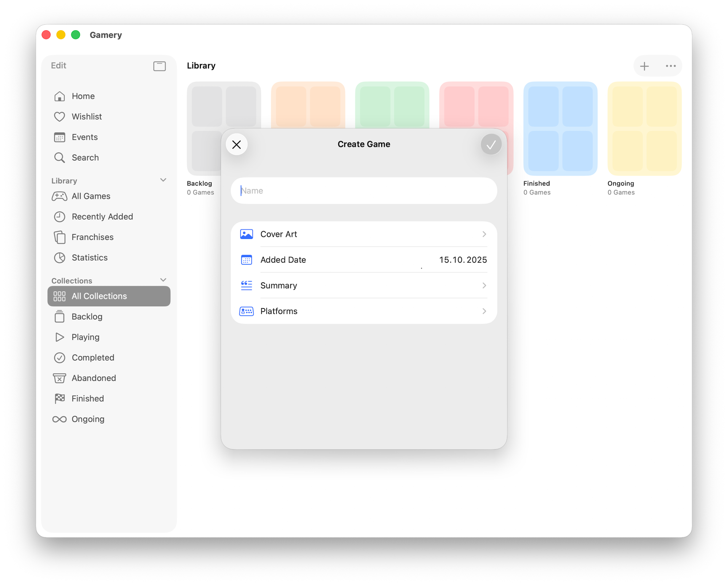
Task: Click the plus icon to add
Action: point(644,66)
